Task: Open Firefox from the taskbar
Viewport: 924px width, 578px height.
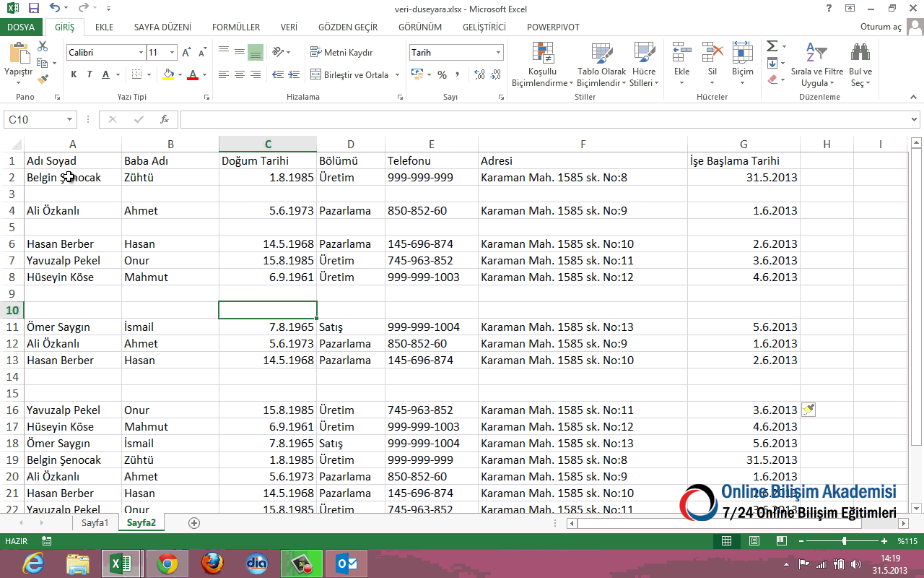Action: [212, 564]
